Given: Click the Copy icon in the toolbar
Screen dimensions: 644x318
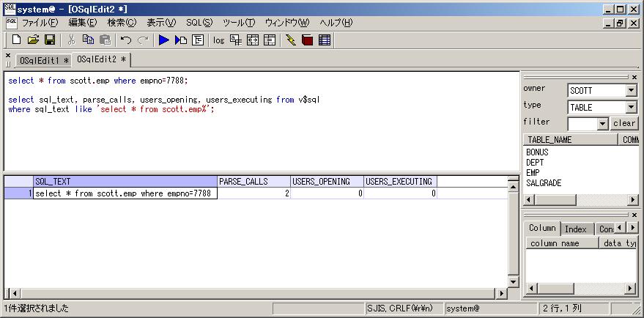Looking at the screenshot, I should (x=89, y=40).
